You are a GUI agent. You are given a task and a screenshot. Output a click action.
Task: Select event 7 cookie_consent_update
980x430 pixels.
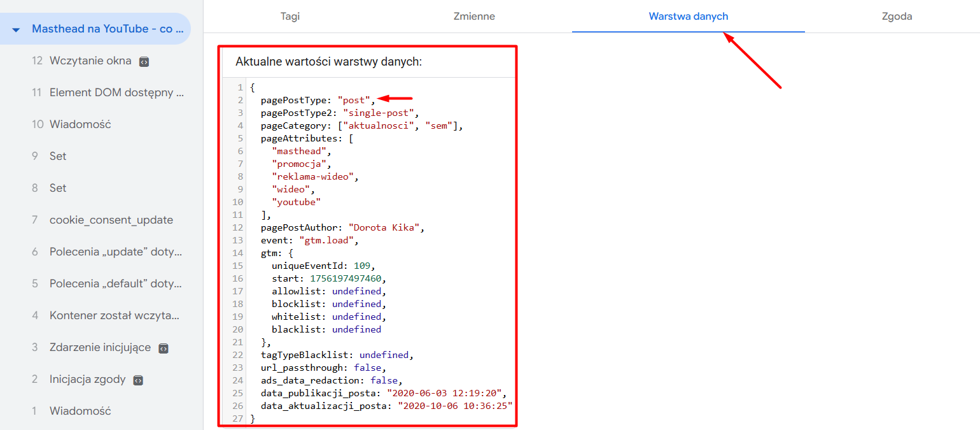(102, 220)
